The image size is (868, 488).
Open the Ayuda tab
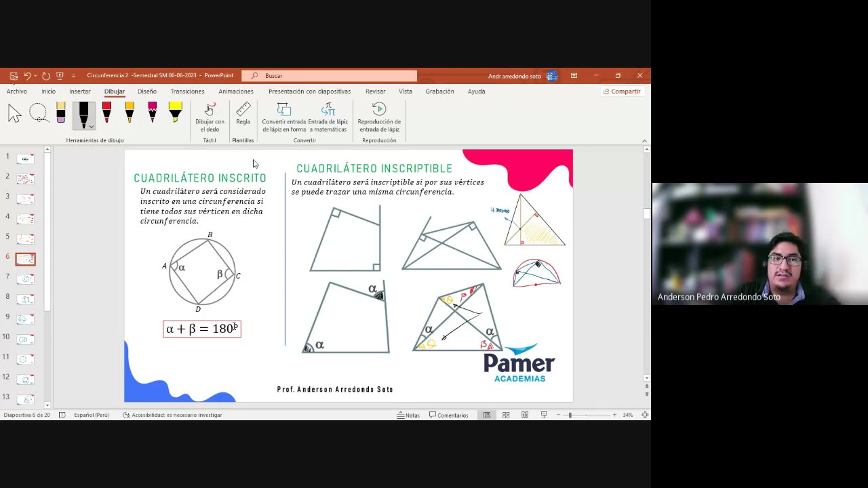(x=477, y=91)
